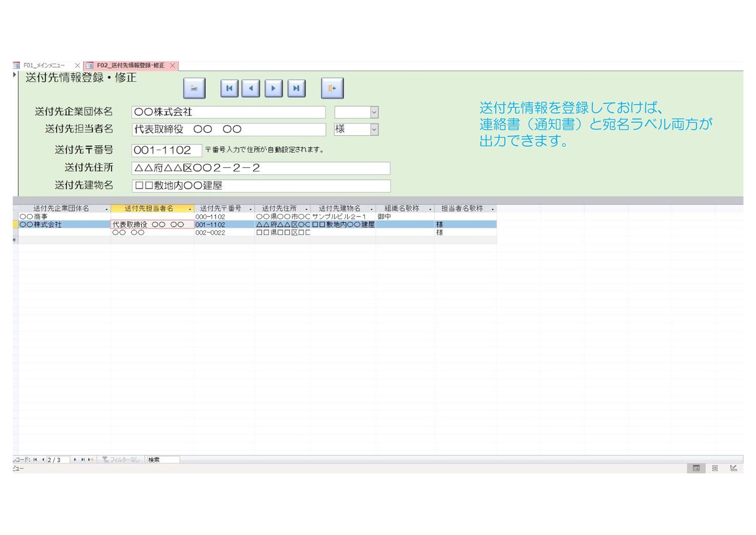Go to the next record using the form toolbar button

click(x=273, y=89)
